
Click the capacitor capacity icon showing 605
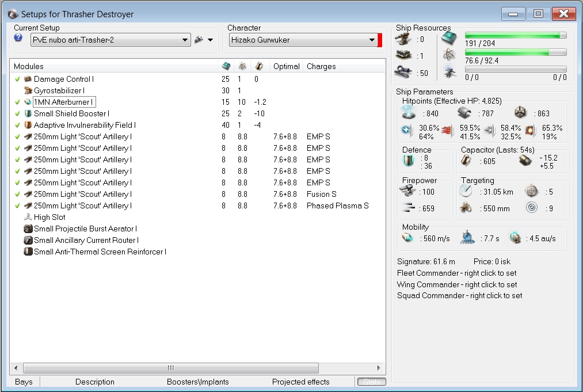coord(466,161)
